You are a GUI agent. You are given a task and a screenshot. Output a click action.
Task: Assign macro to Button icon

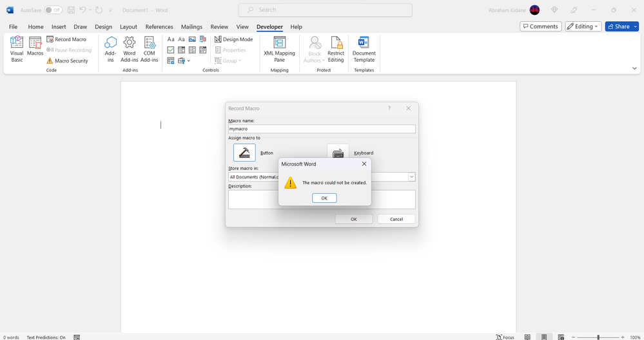[x=244, y=153]
